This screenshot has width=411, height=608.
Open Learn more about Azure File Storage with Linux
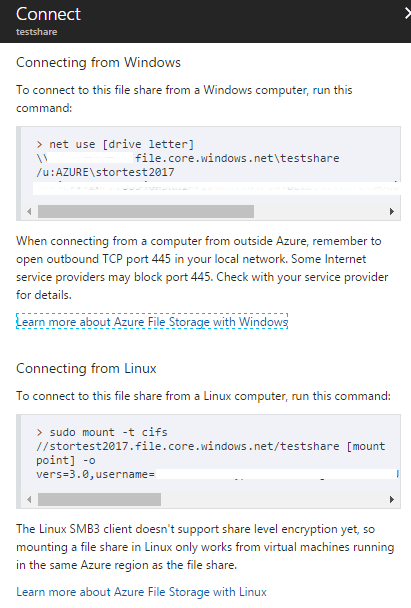pos(141,592)
